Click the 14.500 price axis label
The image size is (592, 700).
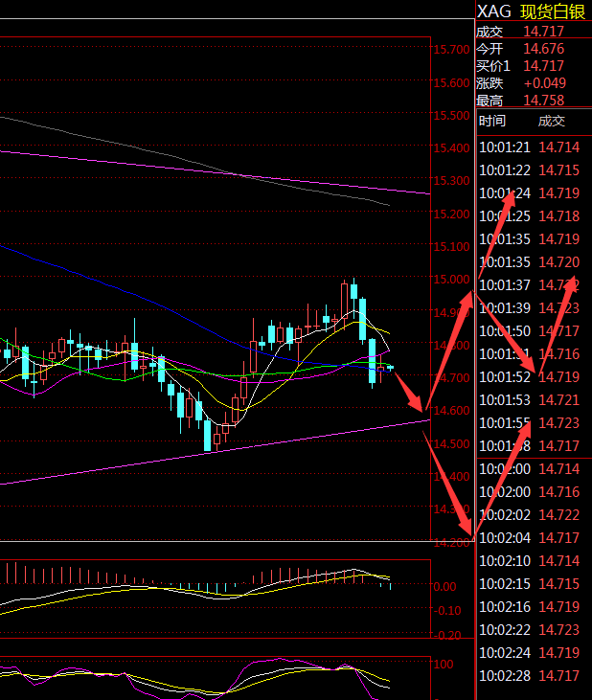click(451, 444)
